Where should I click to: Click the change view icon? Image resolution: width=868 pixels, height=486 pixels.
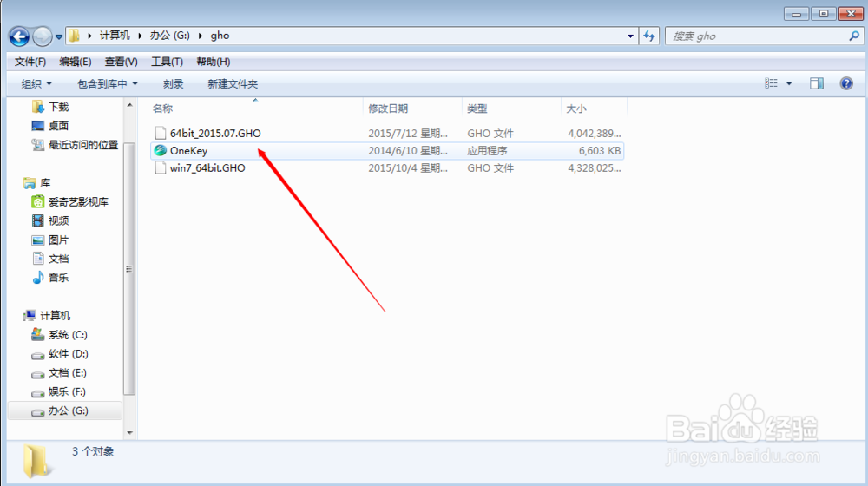(771, 83)
